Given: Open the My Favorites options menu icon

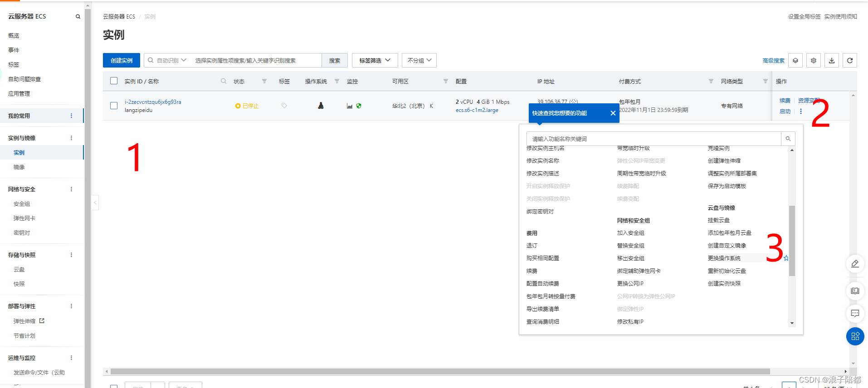Looking at the screenshot, I should [71, 116].
